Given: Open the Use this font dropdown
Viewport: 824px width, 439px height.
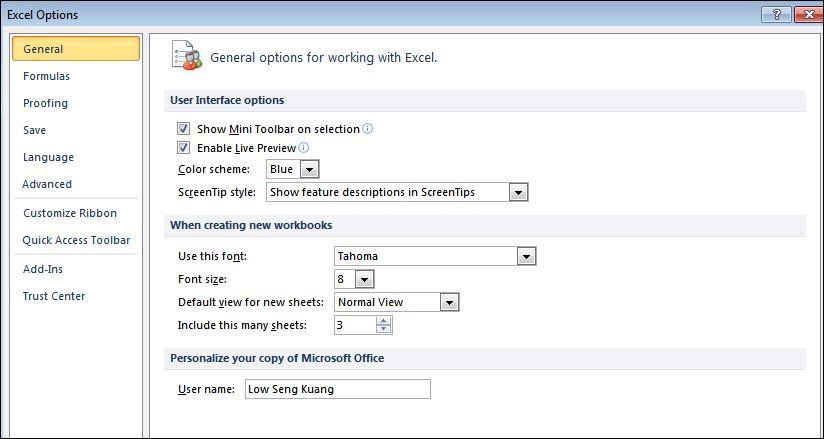Looking at the screenshot, I should 526,257.
